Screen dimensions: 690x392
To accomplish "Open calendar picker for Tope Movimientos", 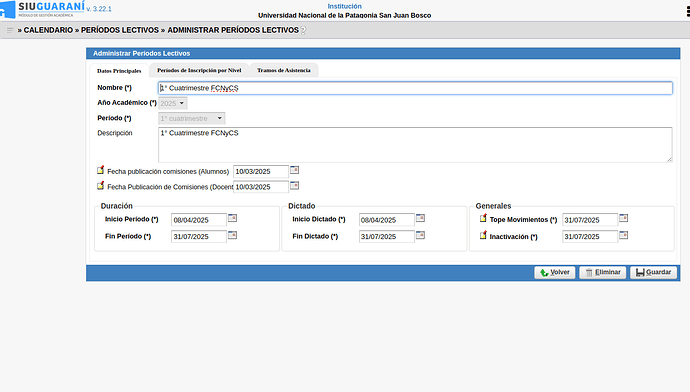I will click(x=624, y=218).
